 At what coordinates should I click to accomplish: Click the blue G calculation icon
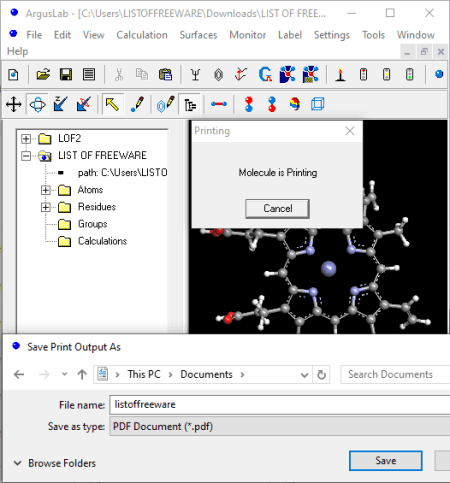point(265,74)
